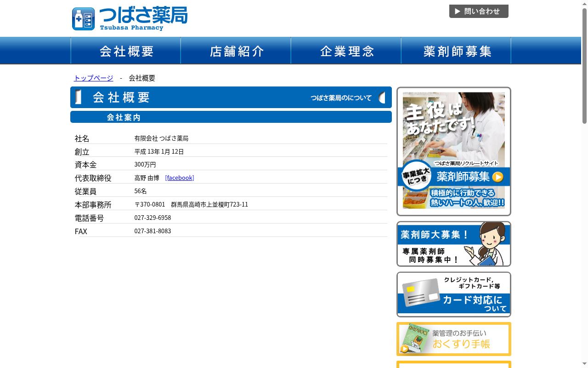Click the Tsubasa Pharmacy logo
The width and height of the screenshot is (588, 368).
pyautogui.click(x=130, y=19)
